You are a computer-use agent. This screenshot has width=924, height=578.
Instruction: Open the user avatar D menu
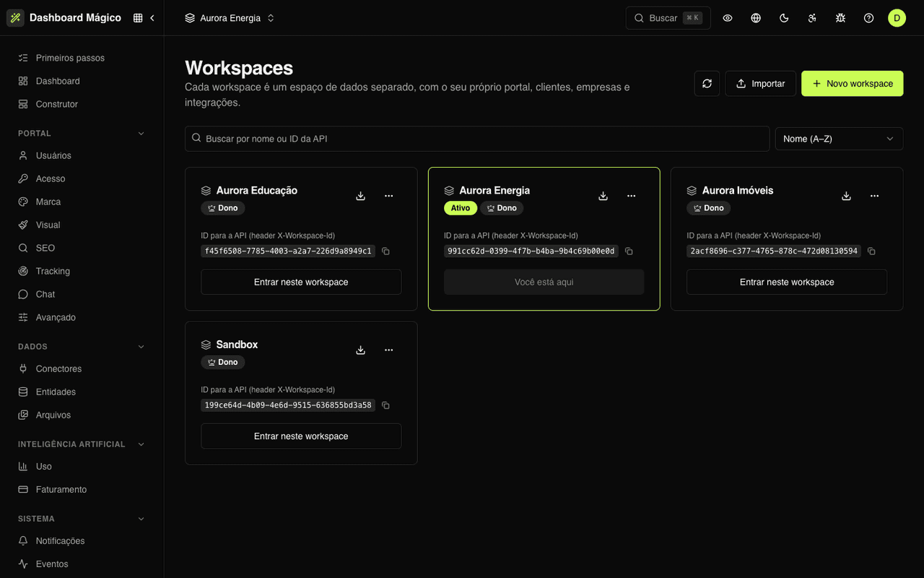coord(897,18)
